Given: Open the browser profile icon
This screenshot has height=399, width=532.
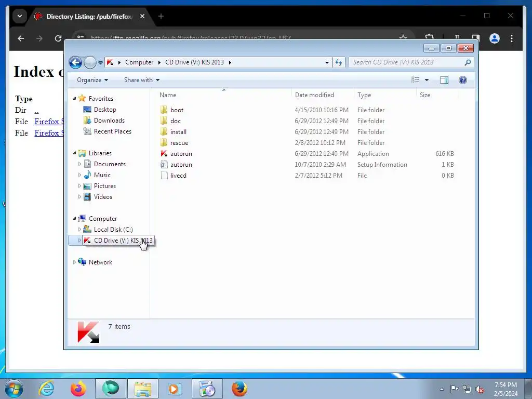Looking at the screenshot, I should tap(495, 38).
